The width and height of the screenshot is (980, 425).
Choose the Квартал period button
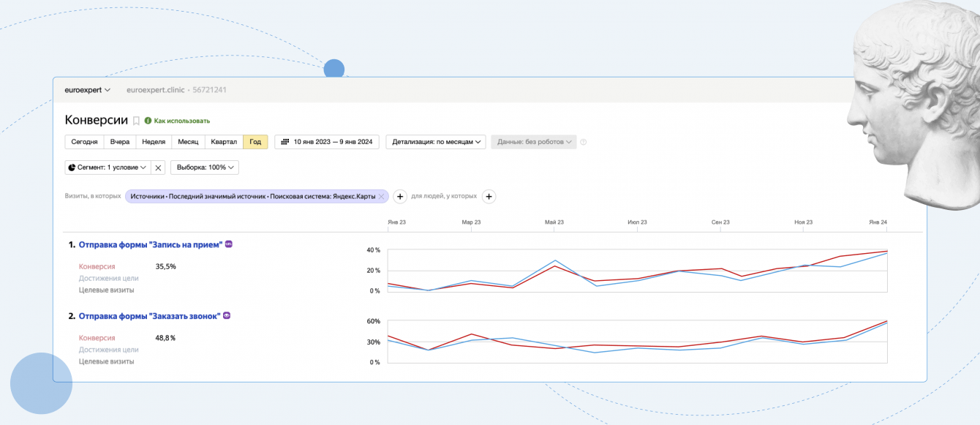223,142
